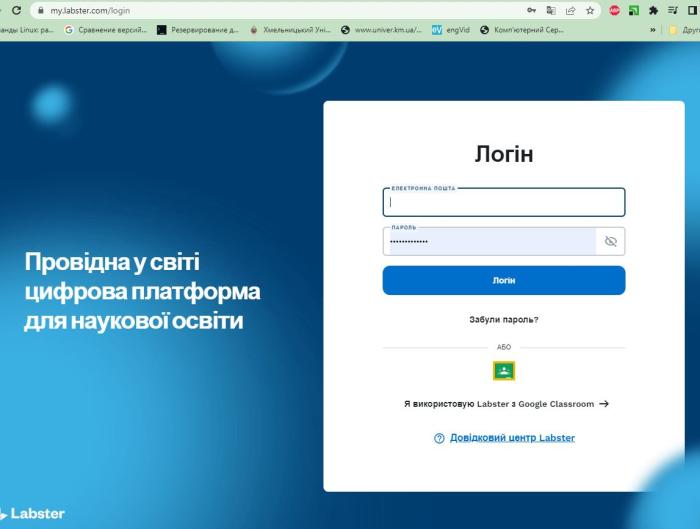Click the help question mark icon
700x529 pixels.
439,438
